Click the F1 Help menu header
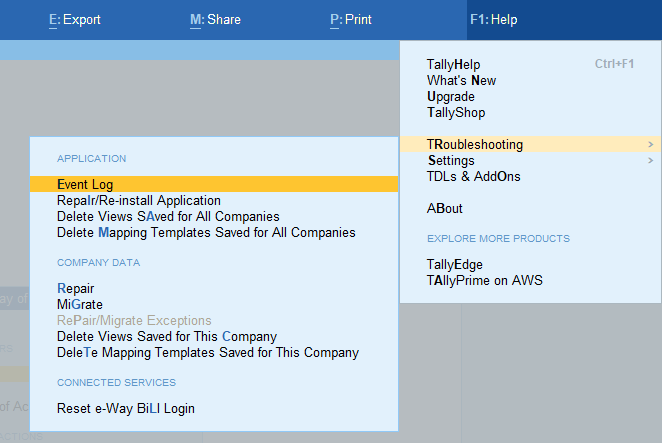The image size is (662, 443). (494, 19)
